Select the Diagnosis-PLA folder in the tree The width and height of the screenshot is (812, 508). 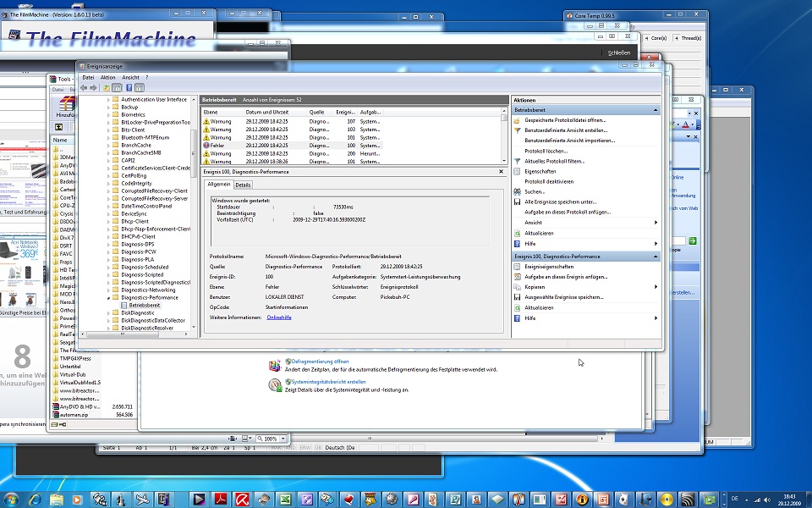[137, 260]
